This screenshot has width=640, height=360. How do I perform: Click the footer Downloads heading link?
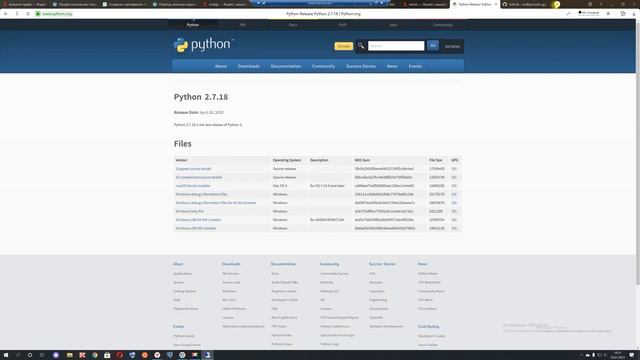coord(231,264)
